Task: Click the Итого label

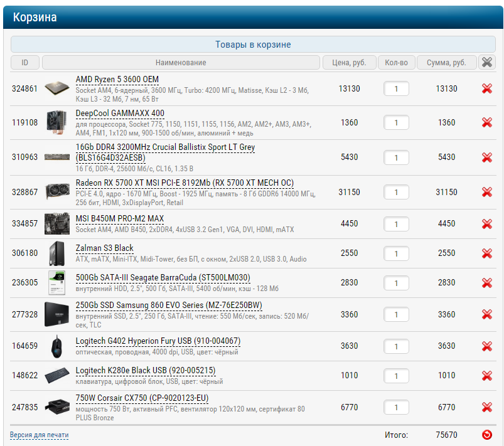Action: point(396,435)
